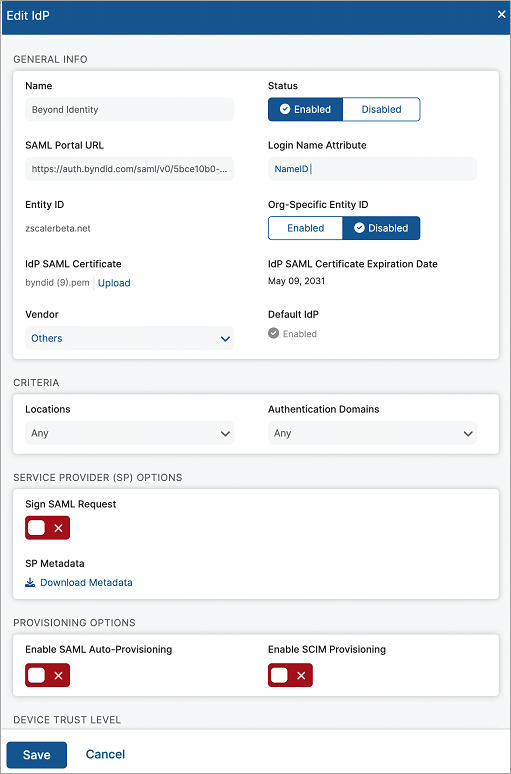Open the Vendor dropdown showing Others
The width and height of the screenshot is (511, 774).
[129, 339]
